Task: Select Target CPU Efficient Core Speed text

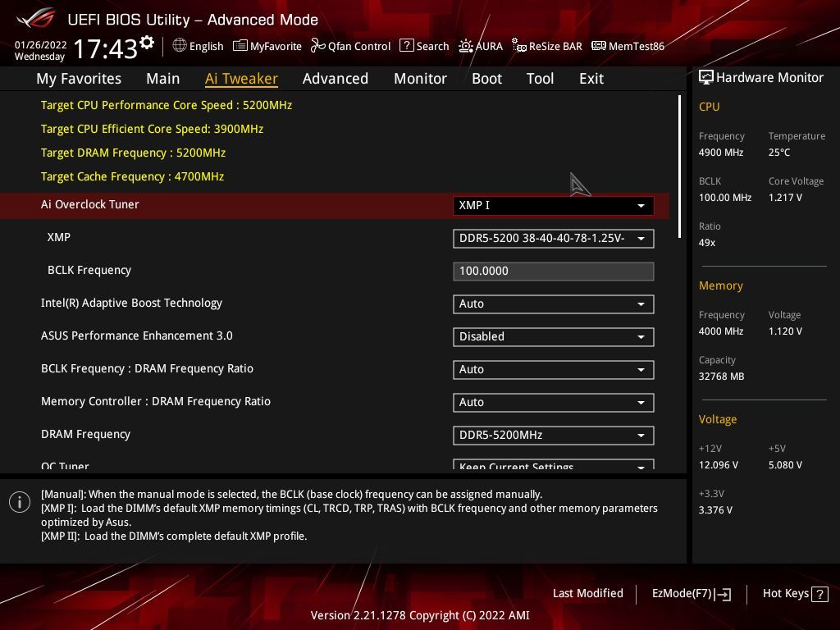Action: [152, 129]
